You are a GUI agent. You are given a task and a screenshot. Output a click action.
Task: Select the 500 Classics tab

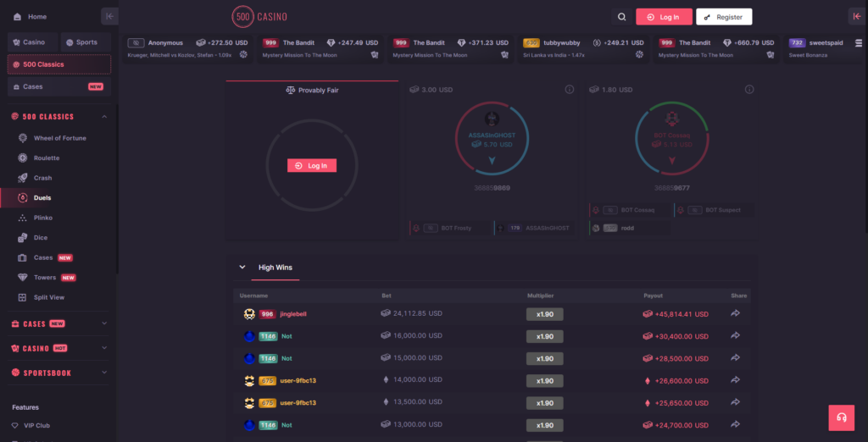coord(59,64)
